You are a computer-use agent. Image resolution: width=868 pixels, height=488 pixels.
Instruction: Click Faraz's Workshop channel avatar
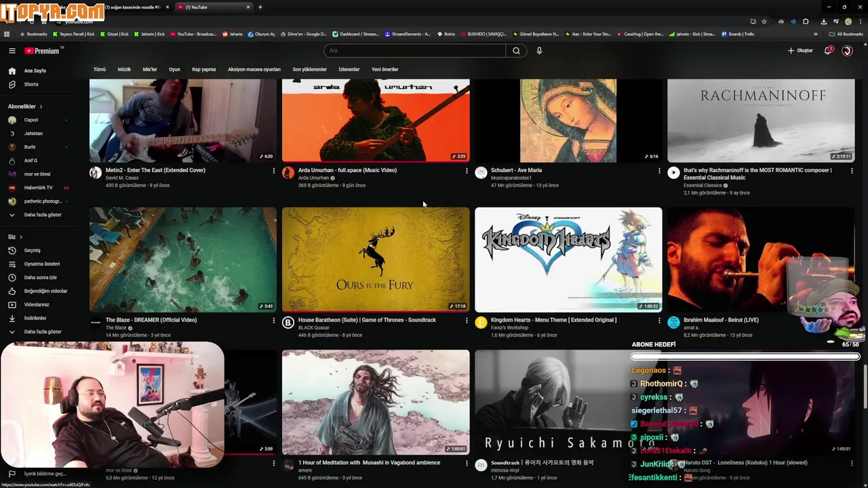pos(481,323)
